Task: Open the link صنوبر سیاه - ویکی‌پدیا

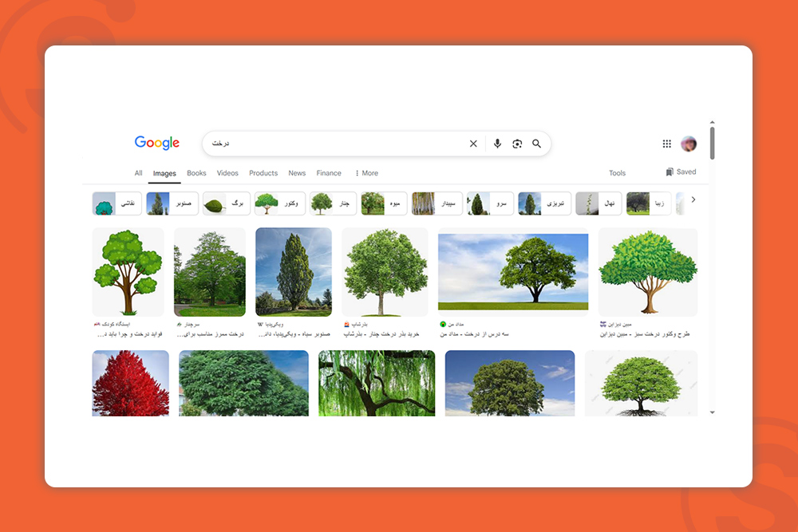Action: (x=294, y=334)
